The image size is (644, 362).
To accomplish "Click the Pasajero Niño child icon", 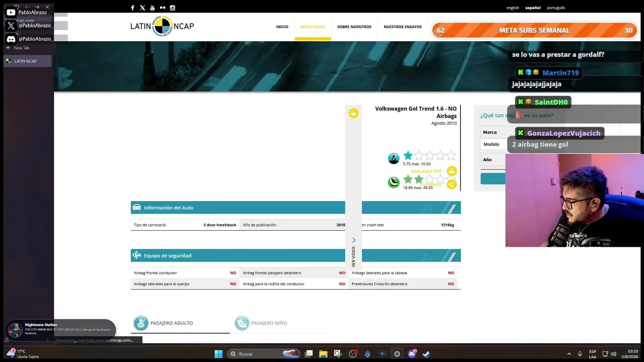I will [242, 323].
